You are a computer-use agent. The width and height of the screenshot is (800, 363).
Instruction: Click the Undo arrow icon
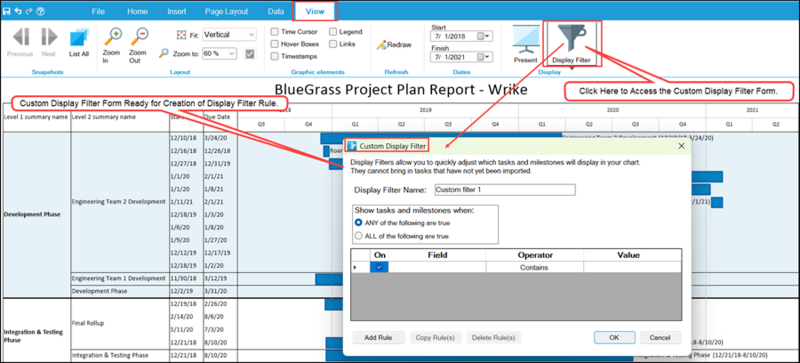click(18, 11)
